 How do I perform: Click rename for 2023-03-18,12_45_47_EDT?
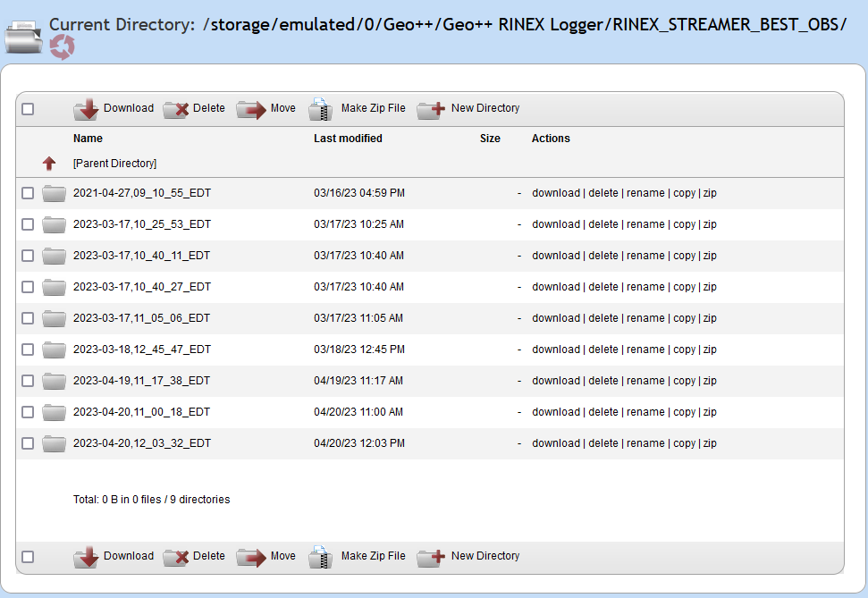pyautogui.click(x=645, y=349)
